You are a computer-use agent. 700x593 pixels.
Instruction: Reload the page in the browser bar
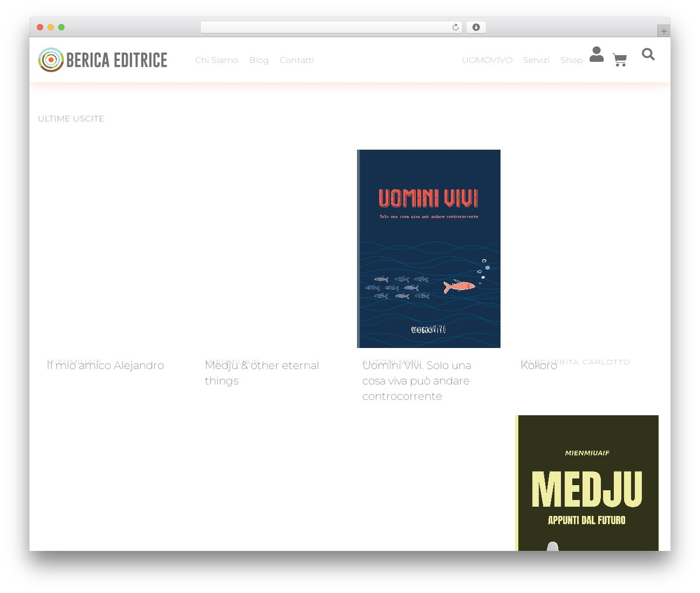pyautogui.click(x=455, y=27)
